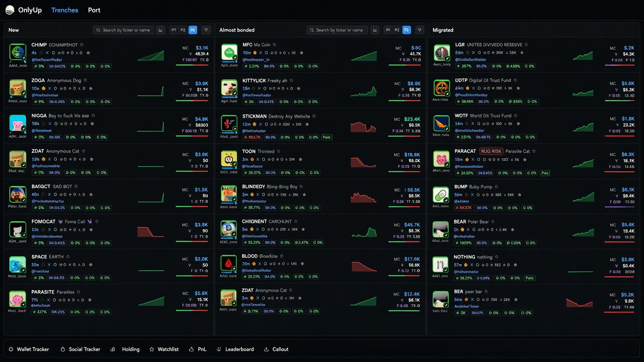The height and width of the screenshot is (362, 644).
Task: Star the ZOGA Anonymous Dog token
Action: 90,88
